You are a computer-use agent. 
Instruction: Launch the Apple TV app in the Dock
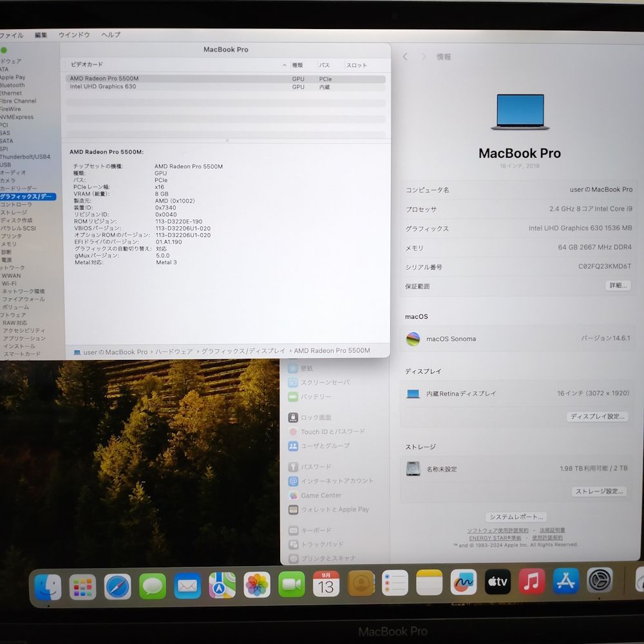pos(498,582)
